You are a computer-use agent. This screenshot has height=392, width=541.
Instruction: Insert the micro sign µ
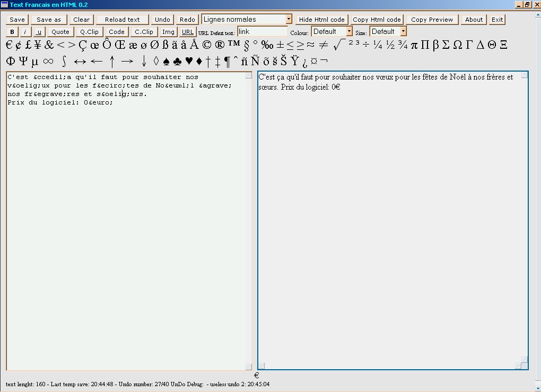pos(34,63)
